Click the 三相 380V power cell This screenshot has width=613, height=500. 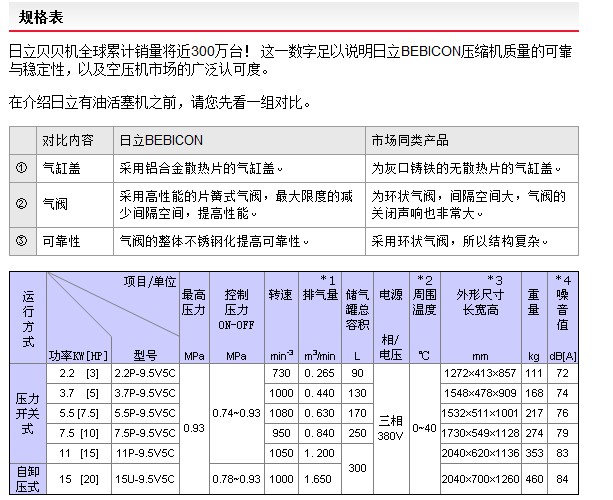(x=391, y=428)
